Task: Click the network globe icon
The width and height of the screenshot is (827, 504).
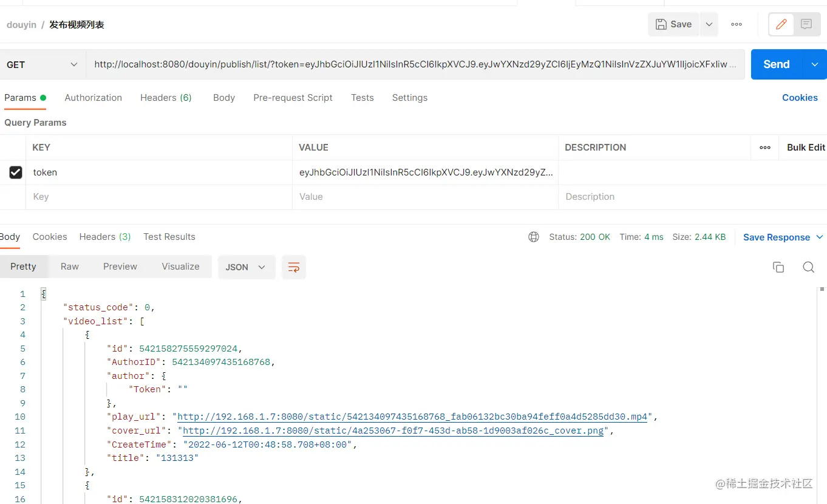Action: [534, 237]
